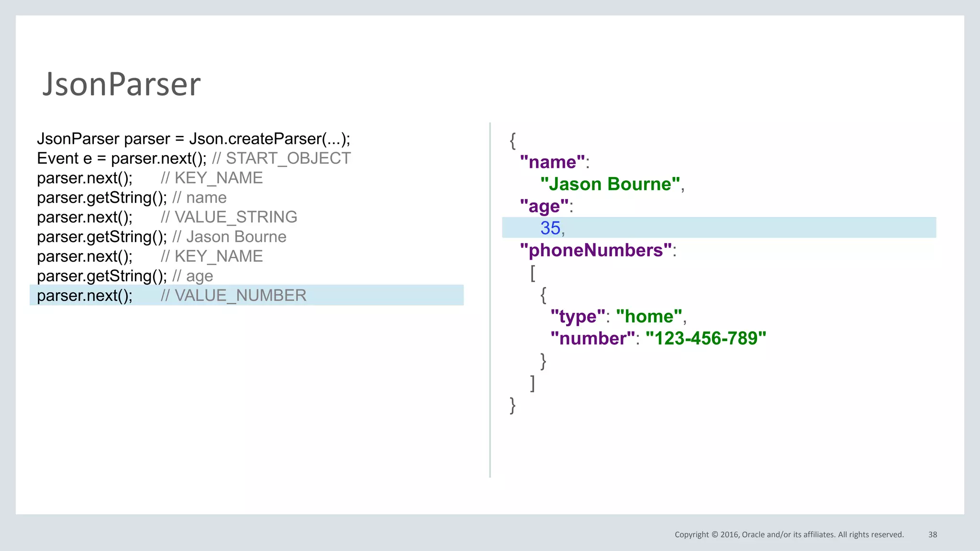980x551 pixels.
Task: Click the "home" string value
Action: coord(649,317)
